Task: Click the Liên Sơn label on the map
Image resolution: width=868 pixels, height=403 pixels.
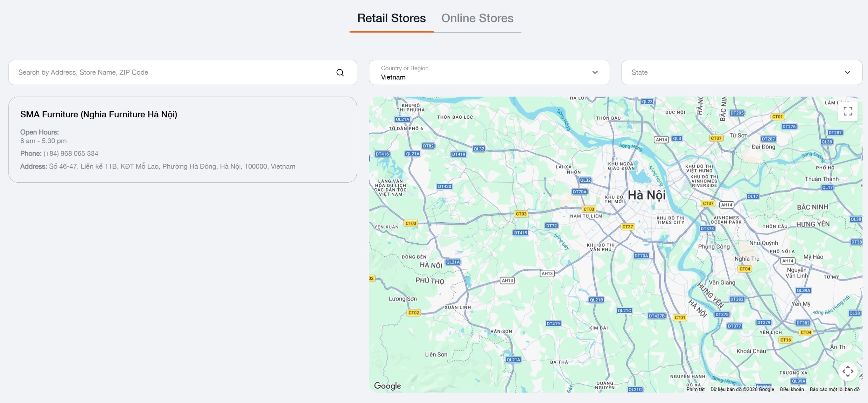Action: (436, 355)
